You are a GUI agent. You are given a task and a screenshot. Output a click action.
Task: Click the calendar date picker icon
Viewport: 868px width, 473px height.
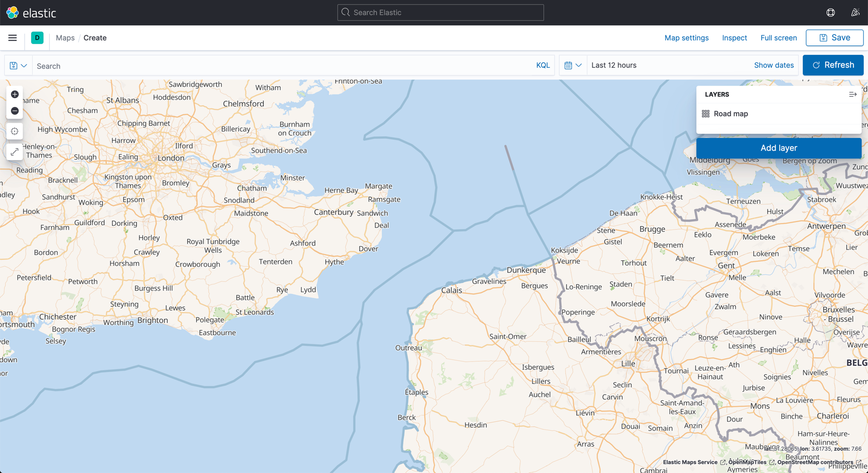(569, 65)
